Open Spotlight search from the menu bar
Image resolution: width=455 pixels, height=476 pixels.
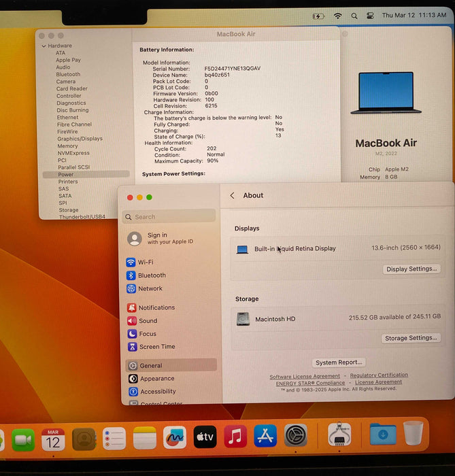(x=354, y=16)
